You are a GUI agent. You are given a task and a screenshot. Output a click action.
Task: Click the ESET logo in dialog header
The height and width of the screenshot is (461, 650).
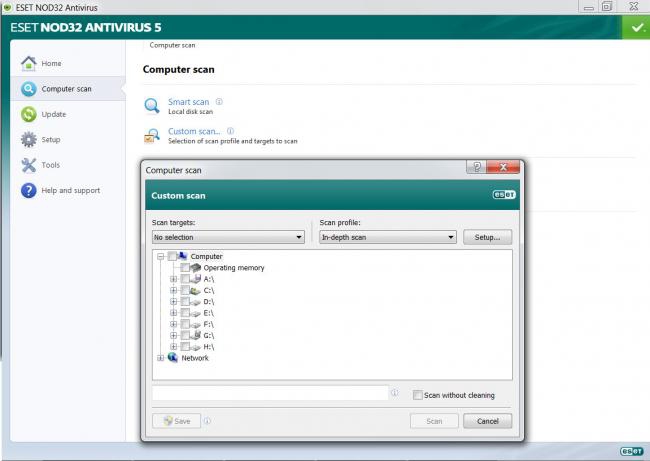tap(504, 195)
